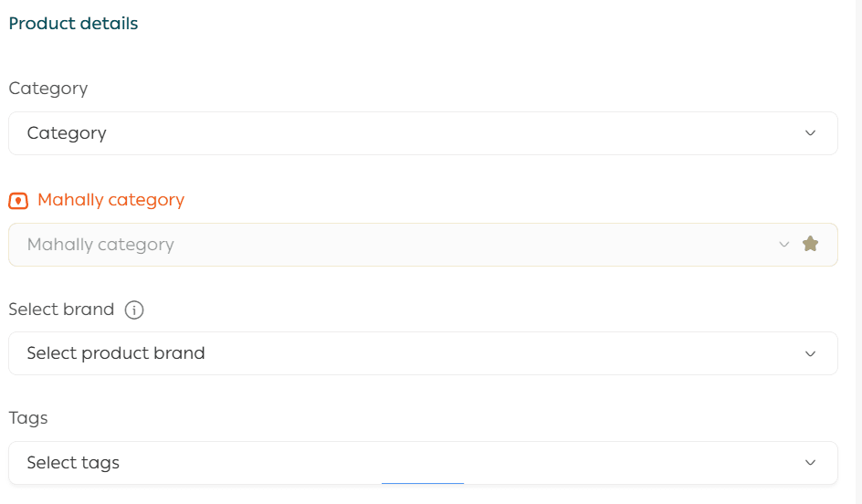Click the 'Tags' field label
The width and height of the screenshot is (862, 504).
[28, 418]
